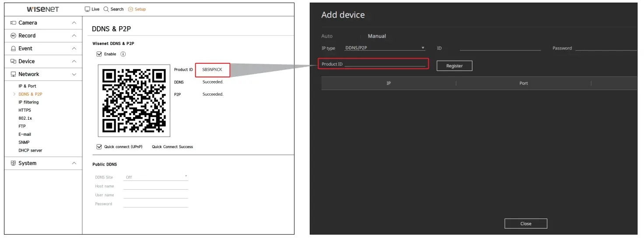Viewport: 644px width, 239px height.
Task: Toggle the Enable checkbox for Wisenet DDNS
Action: pyautogui.click(x=99, y=54)
